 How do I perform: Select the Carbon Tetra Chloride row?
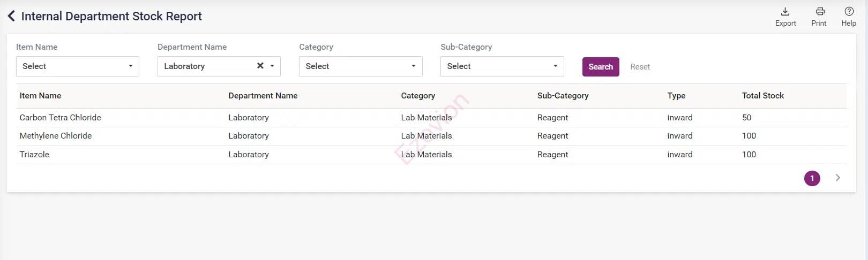click(x=61, y=118)
